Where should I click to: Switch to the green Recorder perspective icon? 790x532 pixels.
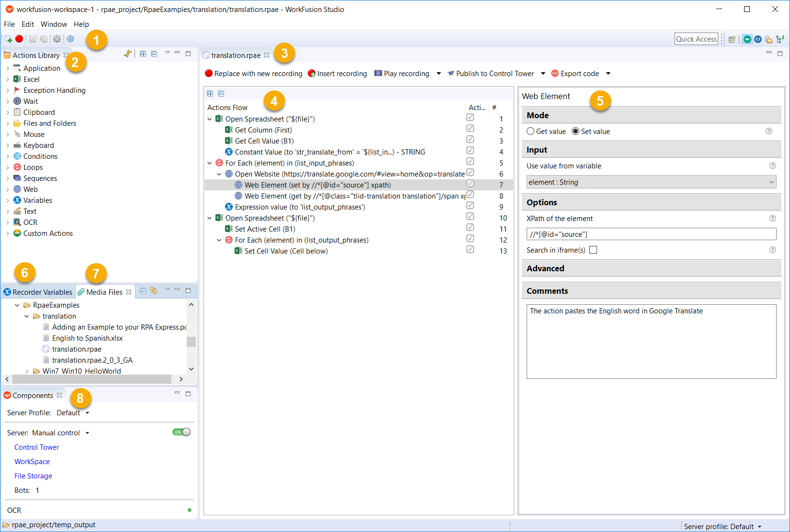(x=747, y=39)
